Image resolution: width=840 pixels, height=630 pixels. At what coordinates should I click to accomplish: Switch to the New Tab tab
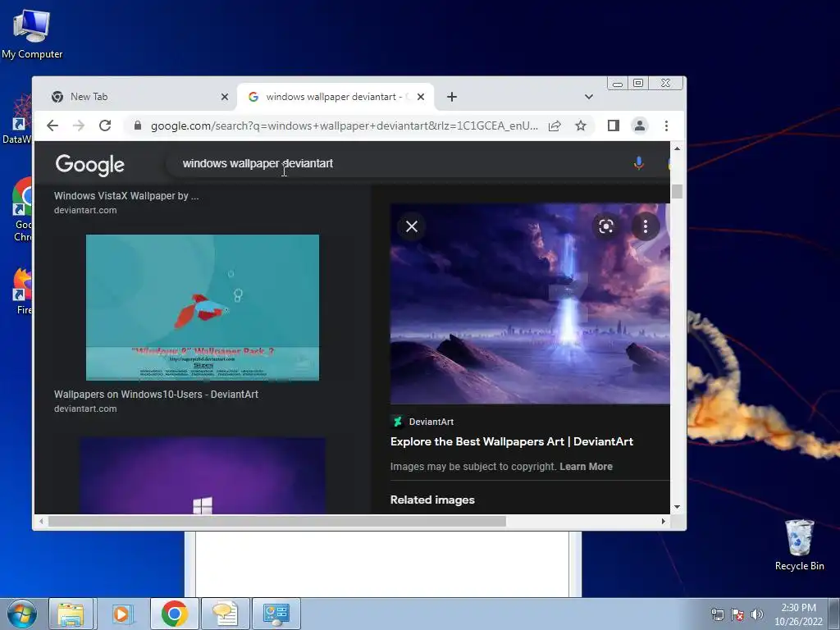[134, 97]
